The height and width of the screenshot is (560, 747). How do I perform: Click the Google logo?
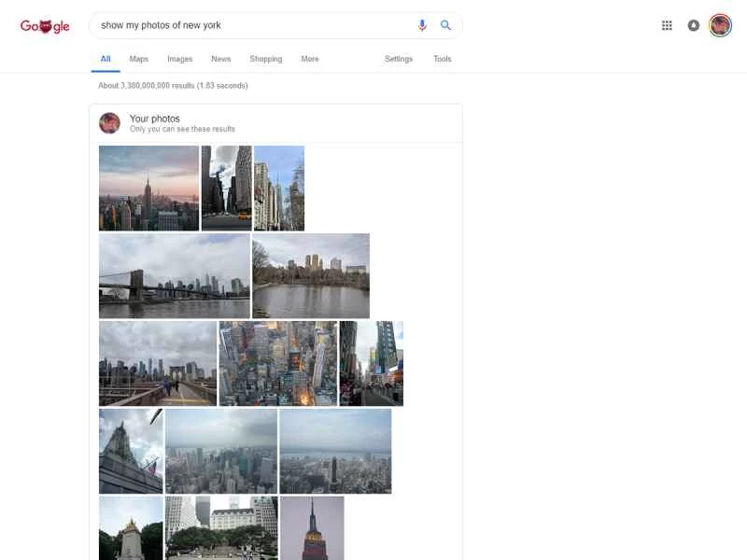43,25
